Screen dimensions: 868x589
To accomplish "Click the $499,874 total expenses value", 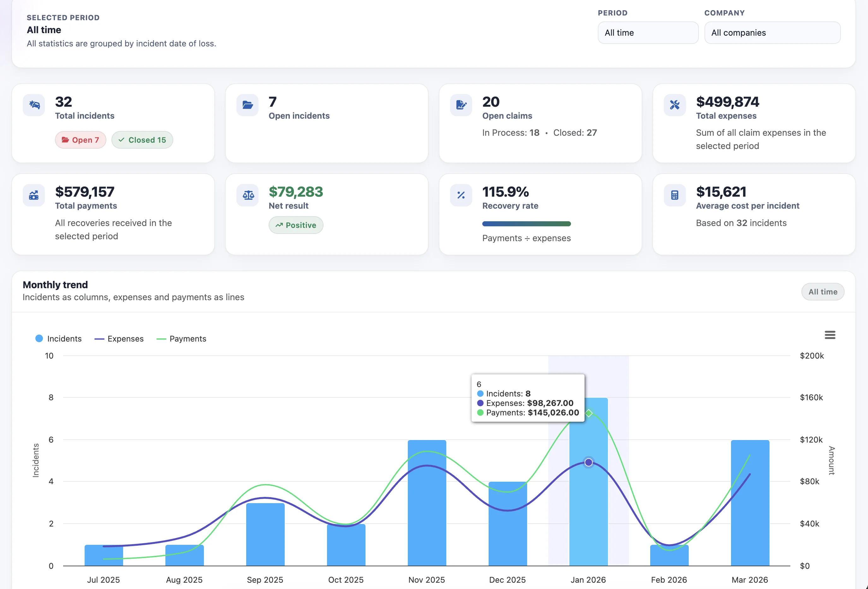I will [x=727, y=102].
